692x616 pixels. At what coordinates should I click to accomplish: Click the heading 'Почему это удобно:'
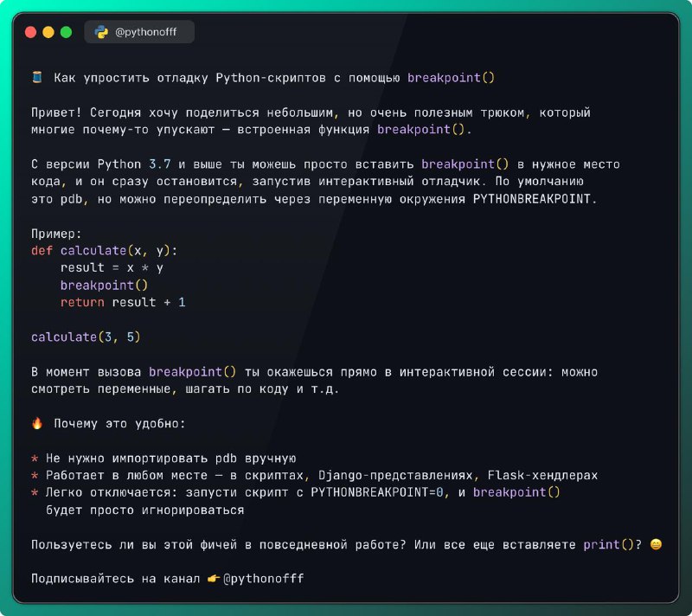coord(119,424)
